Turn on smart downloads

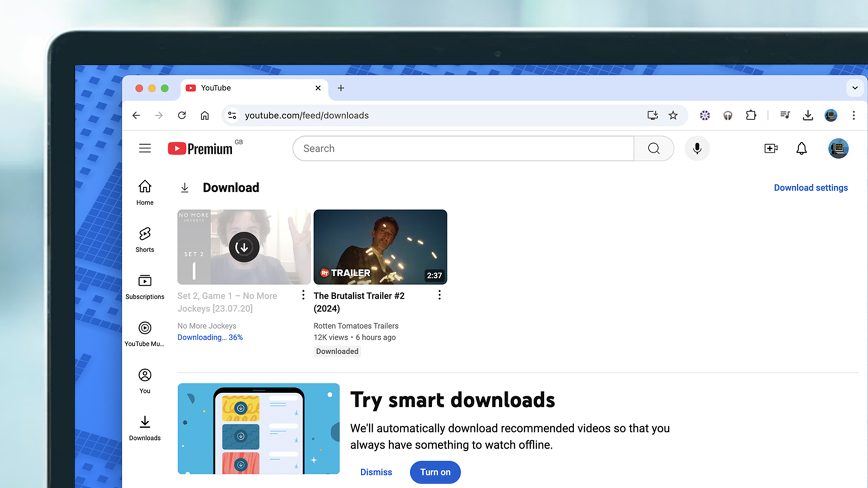[435, 472]
